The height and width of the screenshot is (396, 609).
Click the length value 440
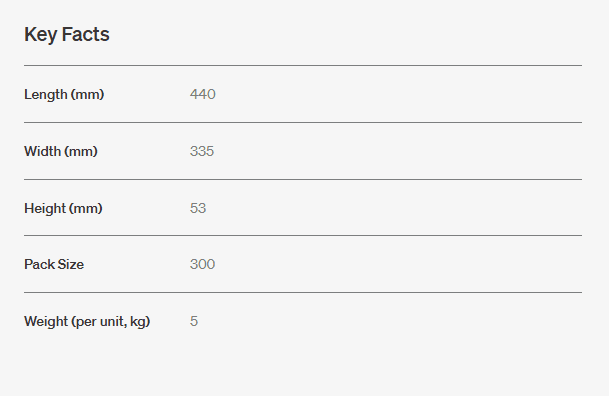(x=203, y=94)
